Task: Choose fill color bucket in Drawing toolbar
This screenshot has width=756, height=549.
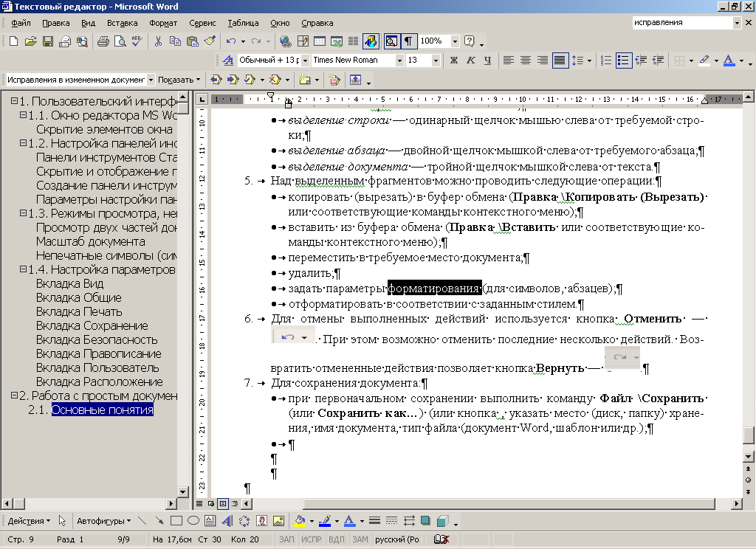Action: pyautogui.click(x=300, y=521)
